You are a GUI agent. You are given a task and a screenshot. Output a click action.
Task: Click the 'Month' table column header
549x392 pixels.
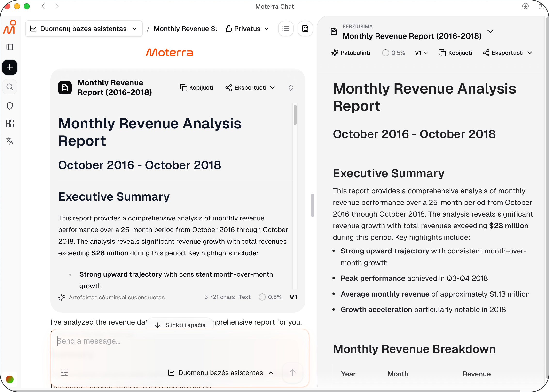398,374
